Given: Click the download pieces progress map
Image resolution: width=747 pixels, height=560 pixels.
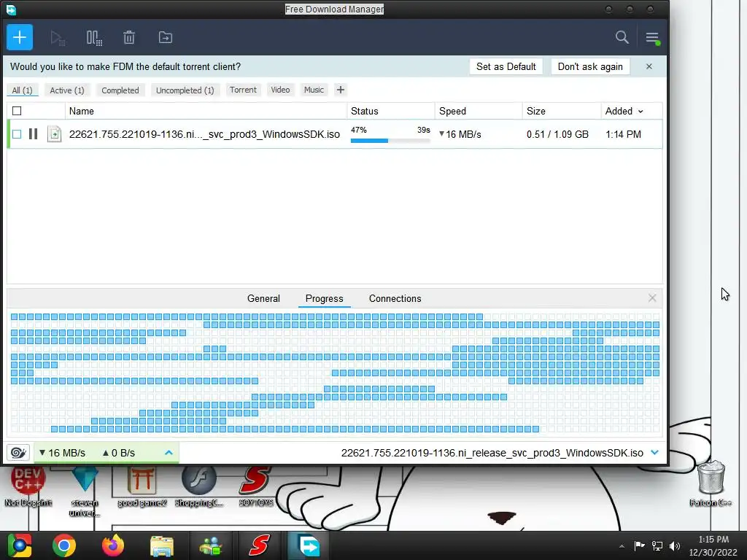Looking at the screenshot, I should pyautogui.click(x=335, y=373).
